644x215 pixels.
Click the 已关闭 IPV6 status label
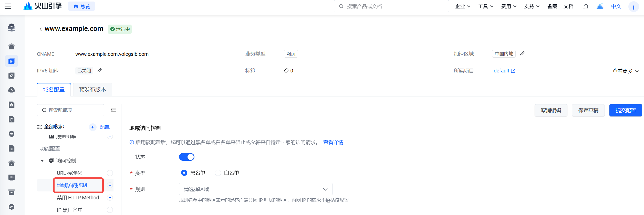[84, 71]
